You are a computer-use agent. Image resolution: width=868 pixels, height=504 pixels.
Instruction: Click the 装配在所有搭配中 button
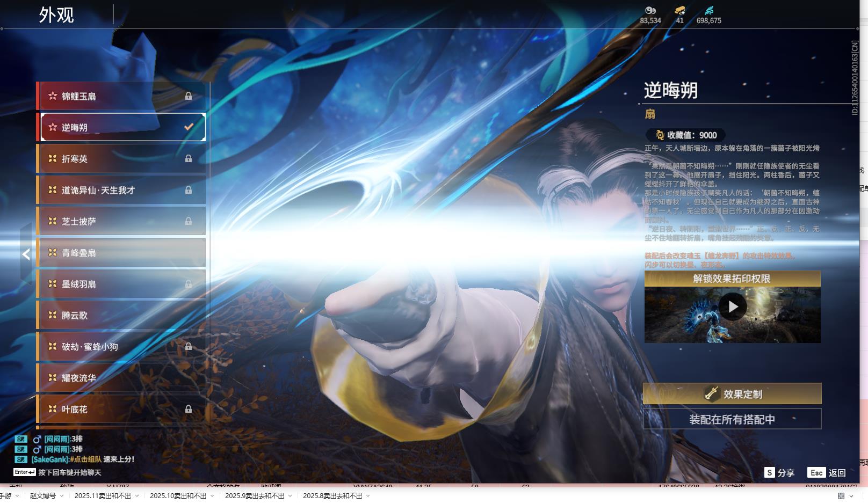[732, 419]
